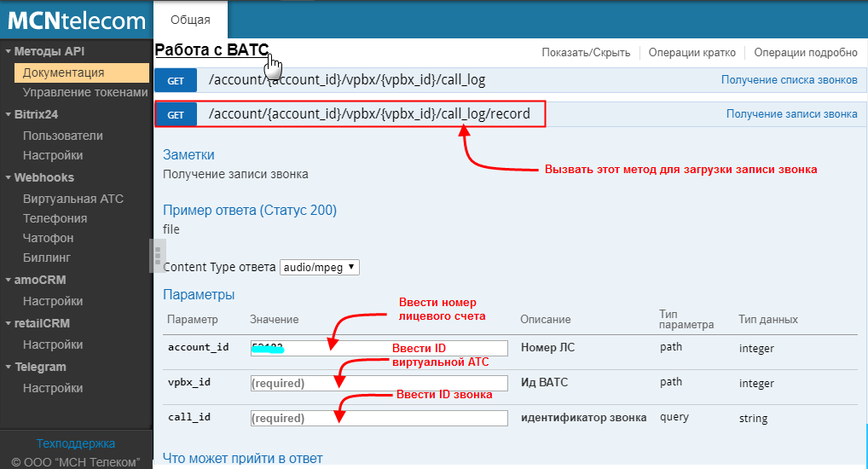Screen dimensions: 868x469
Task: Click the sidebar splitter handle
Action: click(157, 255)
